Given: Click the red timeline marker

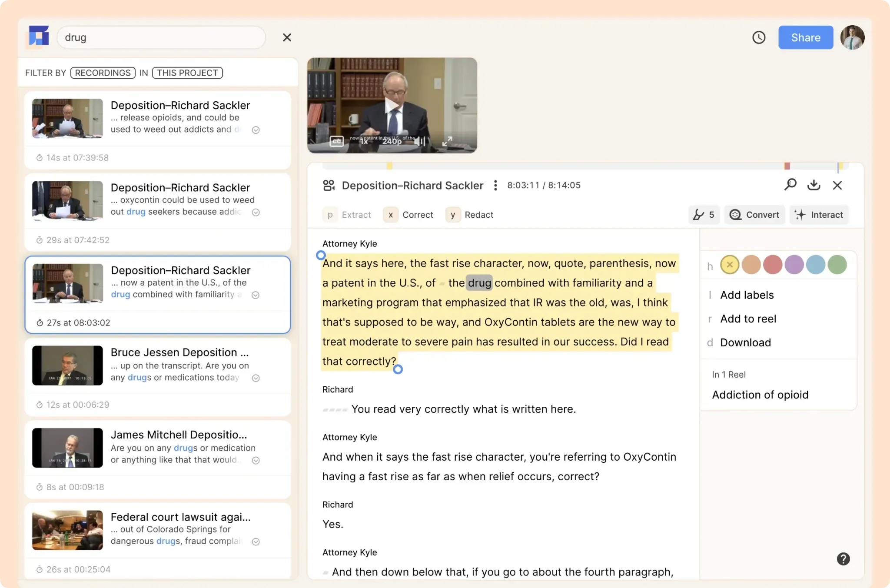Looking at the screenshot, I should (x=787, y=166).
